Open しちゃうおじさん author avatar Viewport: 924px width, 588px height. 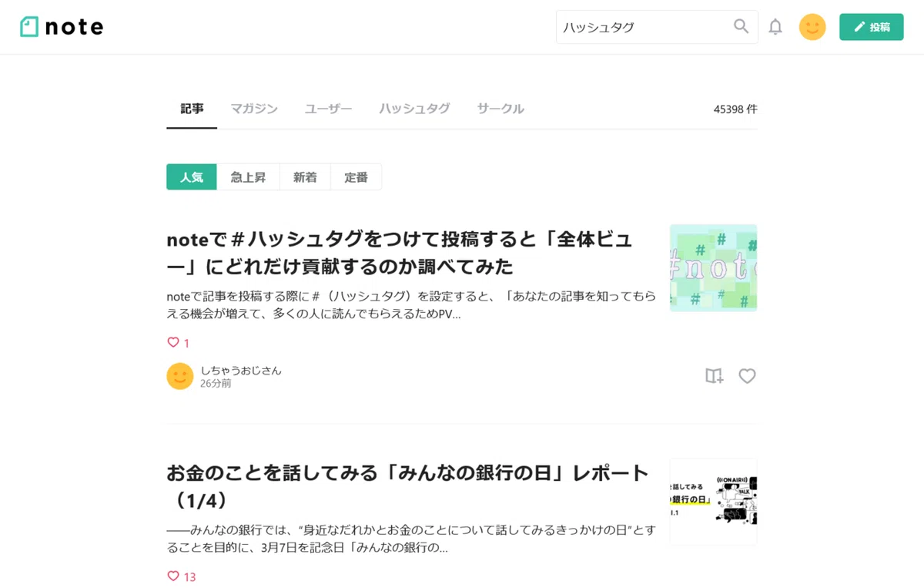(x=180, y=376)
